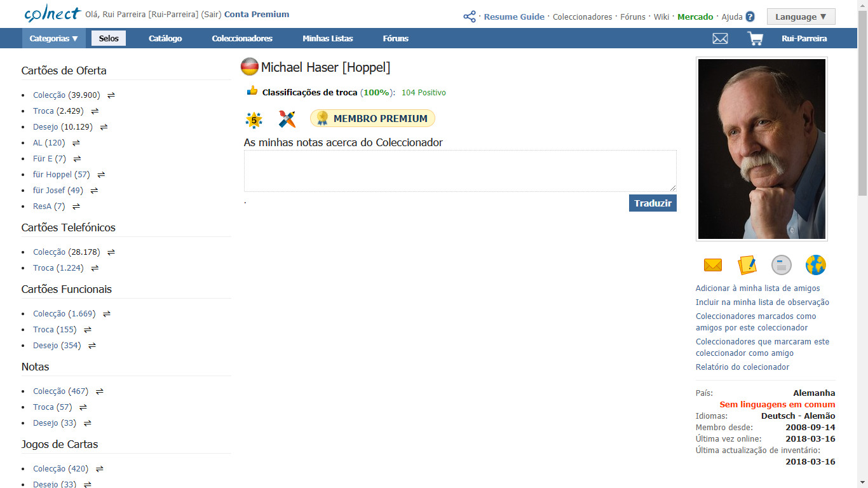This screenshot has width=868, height=488.
Task: Open the Mercado link in top bar
Action: 695,17
